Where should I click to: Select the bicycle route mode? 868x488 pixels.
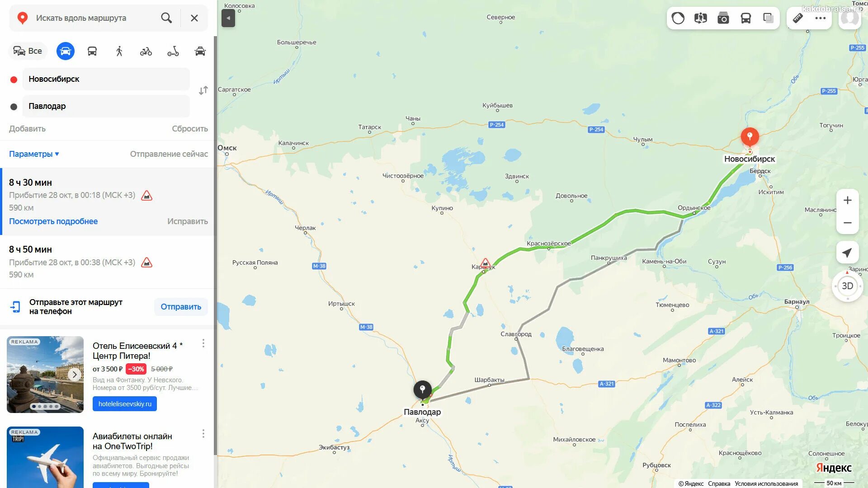tap(146, 52)
